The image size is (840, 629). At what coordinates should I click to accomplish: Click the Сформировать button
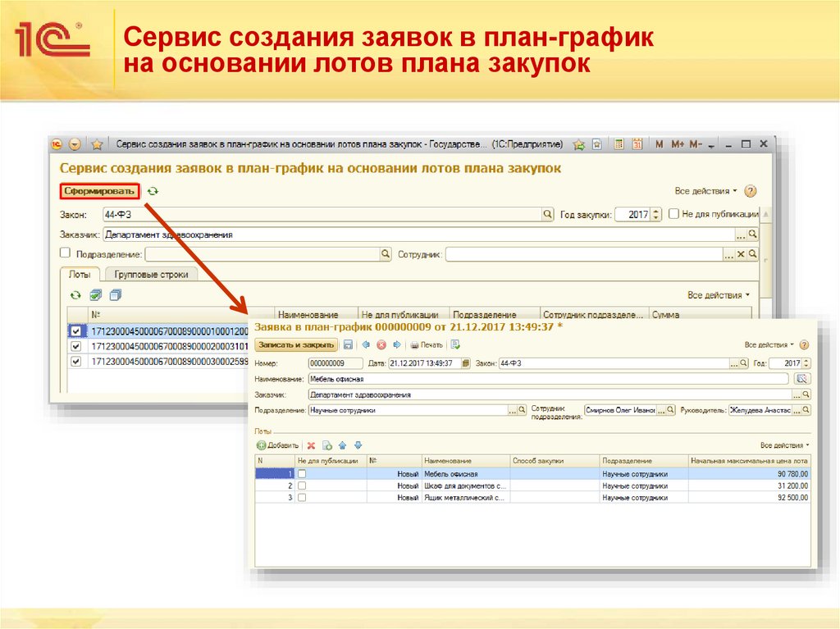tap(99, 191)
